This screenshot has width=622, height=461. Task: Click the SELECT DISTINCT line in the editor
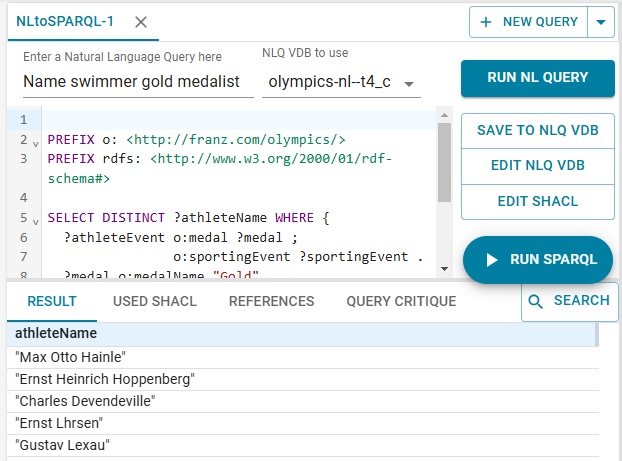tap(188, 218)
